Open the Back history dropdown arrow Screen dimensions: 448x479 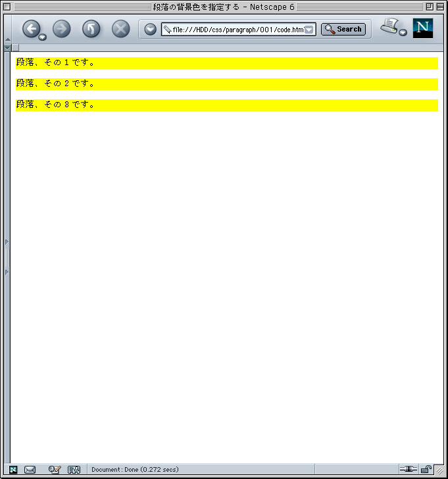43,38
